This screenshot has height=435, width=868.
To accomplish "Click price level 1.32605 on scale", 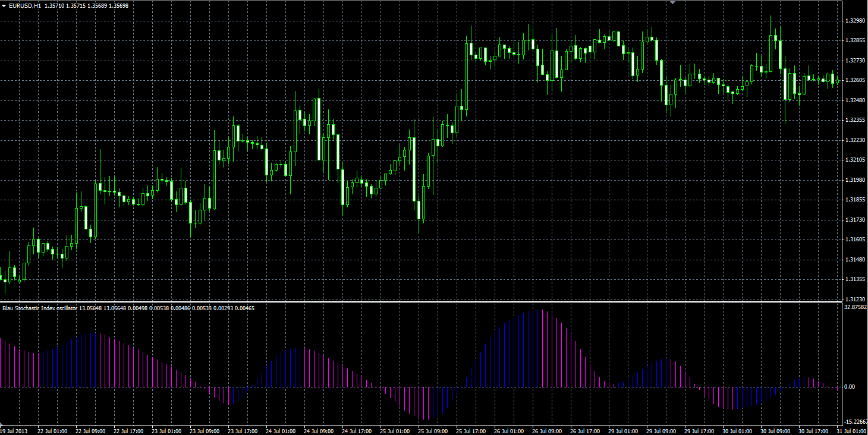I will point(854,80).
